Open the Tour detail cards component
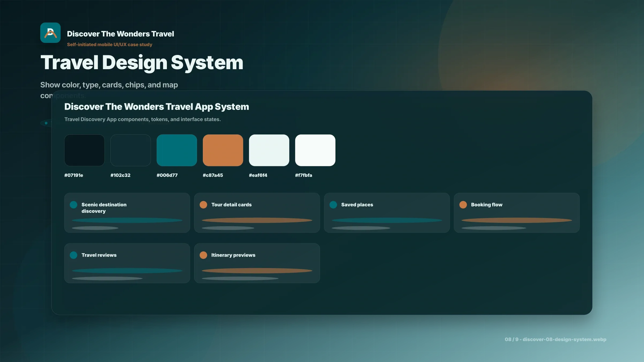Screen dimensions: 644x362 (257, 213)
